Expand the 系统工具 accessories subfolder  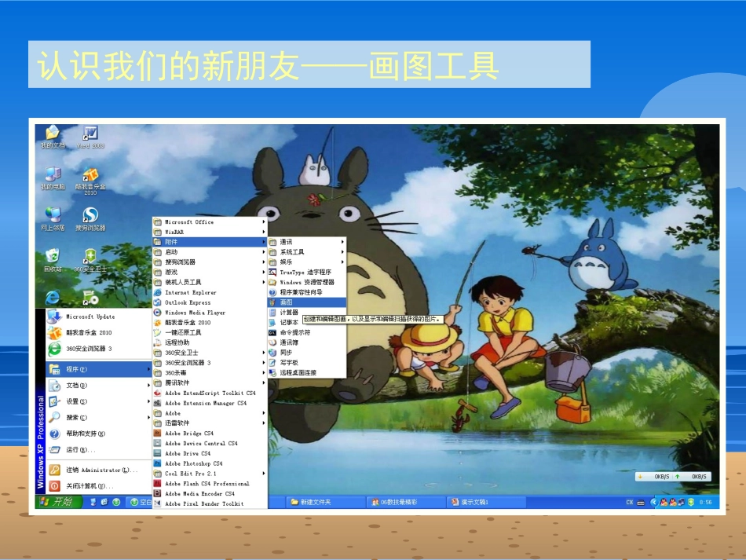coord(307,252)
